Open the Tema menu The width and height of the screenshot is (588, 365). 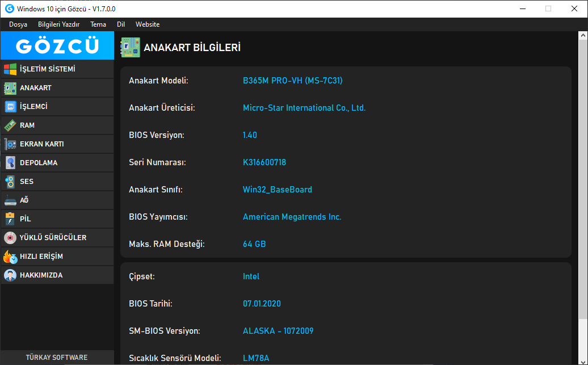click(x=98, y=24)
